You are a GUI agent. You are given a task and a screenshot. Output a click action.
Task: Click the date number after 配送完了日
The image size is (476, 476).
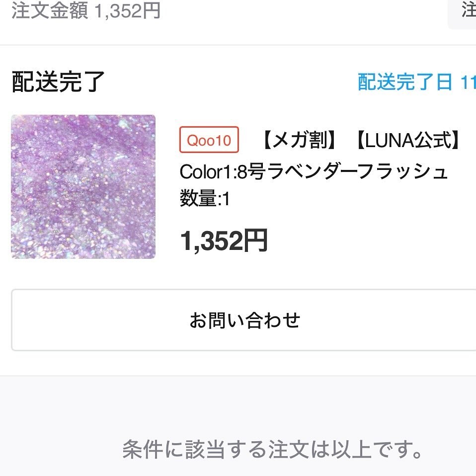(x=468, y=82)
